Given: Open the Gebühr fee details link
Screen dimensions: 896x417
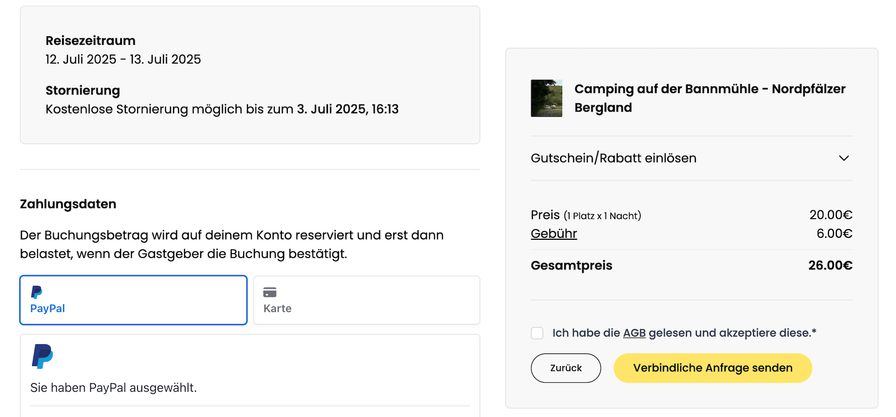Looking at the screenshot, I should click(554, 234).
